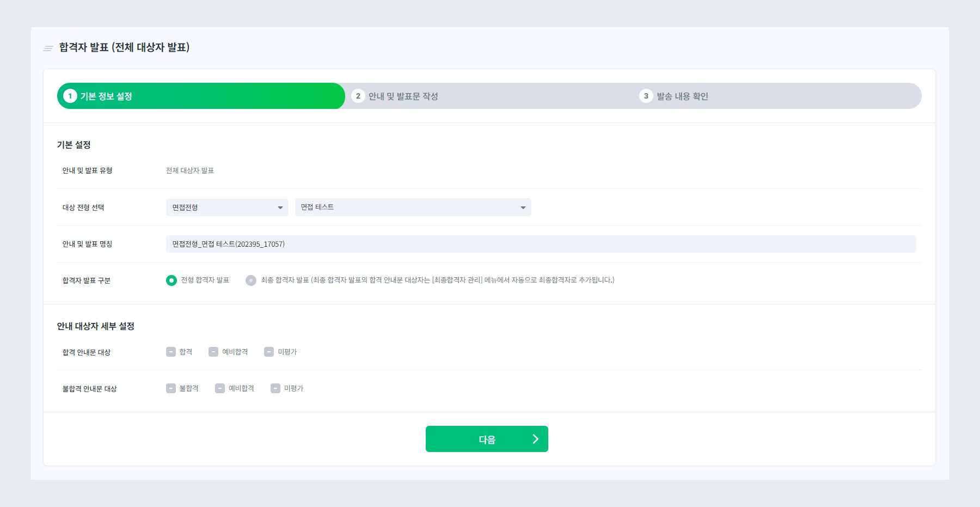Click the 대상 전형 선택 label
The image size is (980, 507).
click(83, 207)
